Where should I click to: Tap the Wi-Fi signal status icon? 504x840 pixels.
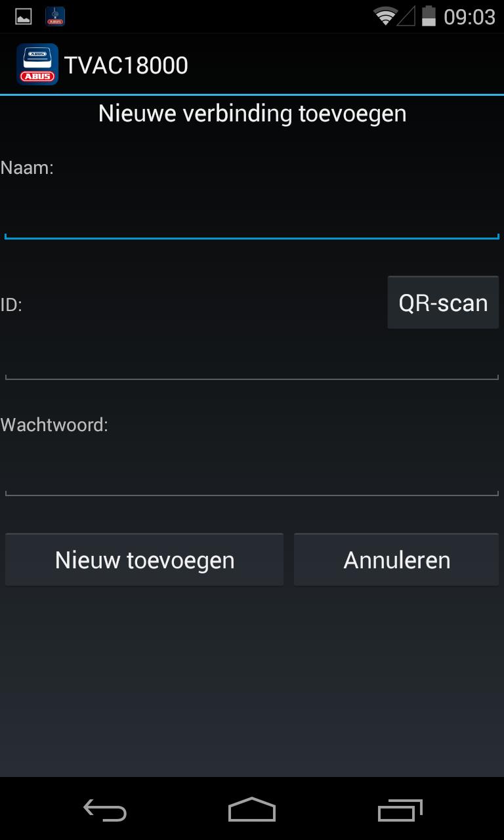point(385,16)
